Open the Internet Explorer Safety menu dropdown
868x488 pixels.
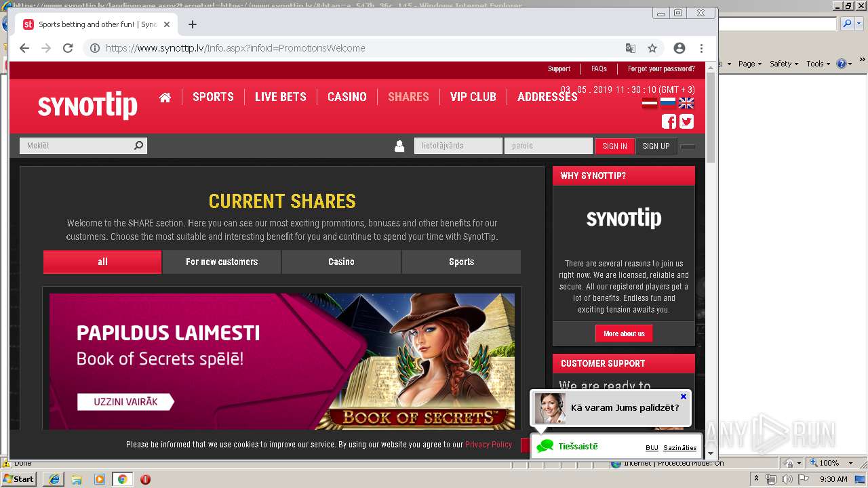(783, 64)
